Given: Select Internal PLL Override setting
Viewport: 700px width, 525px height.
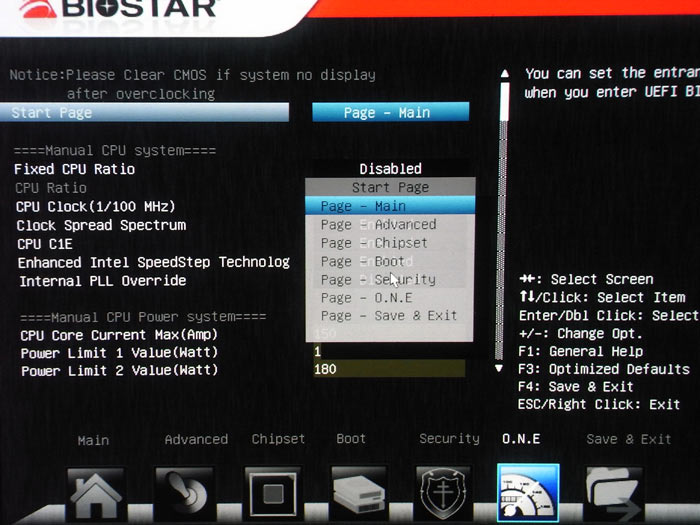Looking at the screenshot, I should pos(102,281).
